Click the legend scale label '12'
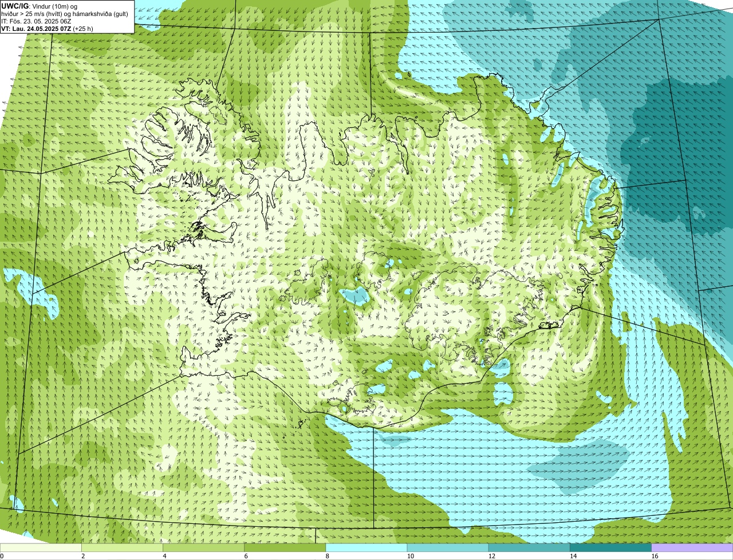The width and height of the screenshot is (733, 560). (492, 556)
